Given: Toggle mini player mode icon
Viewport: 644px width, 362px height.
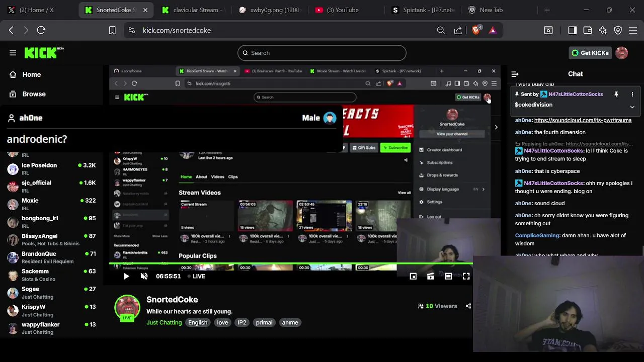Looking at the screenshot, I should point(413,276).
